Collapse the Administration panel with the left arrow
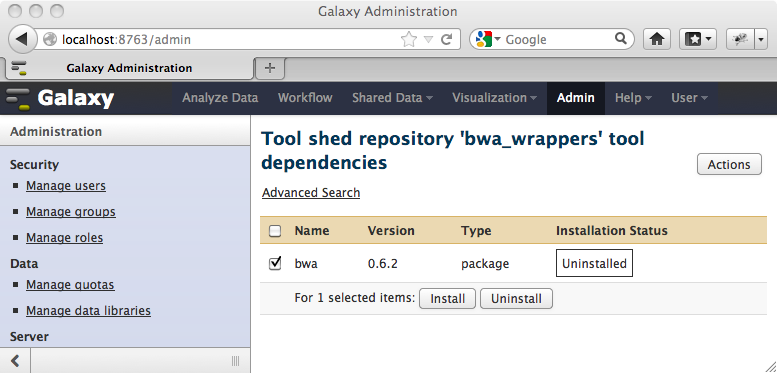The height and width of the screenshot is (373, 777). tap(15, 360)
